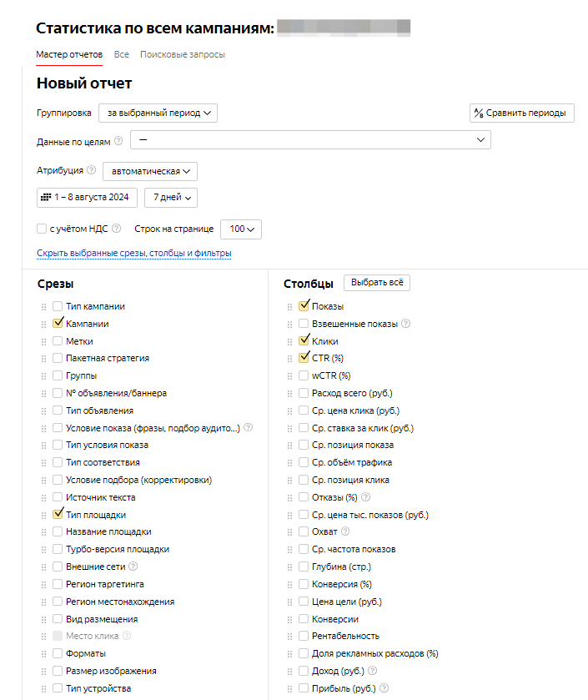Viewport: 588px width, 700px height.
Task: Check the Охват column
Action: click(x=304, y=531)
